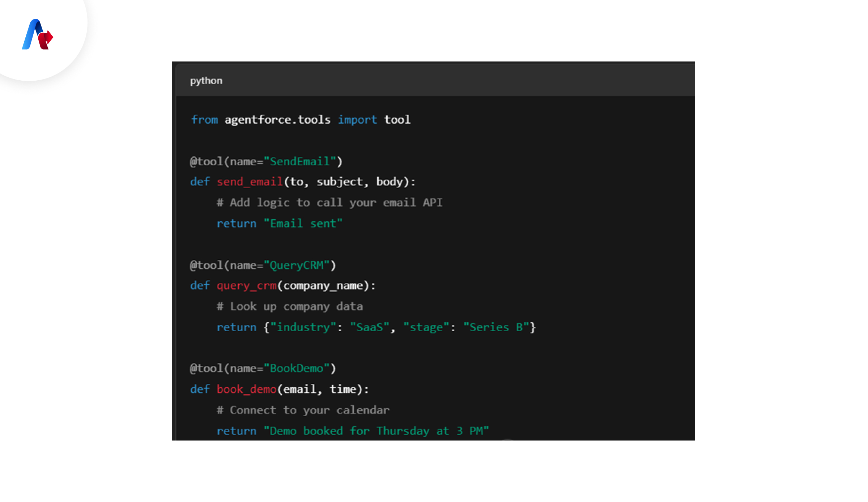Click the comment "# Add logic to call your email API"
Screen dimensions: 868x502
click(329, 203)
